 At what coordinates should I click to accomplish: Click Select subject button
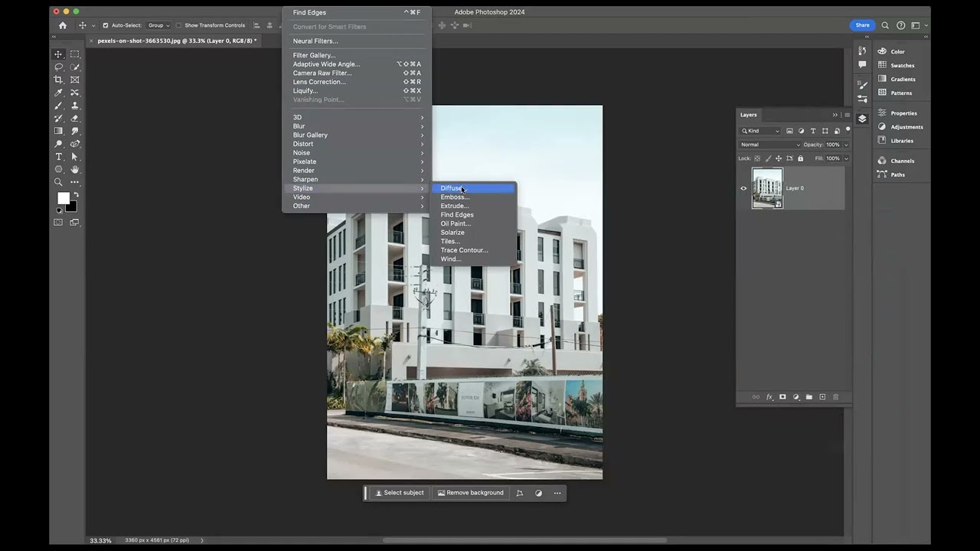coord(400,493)
